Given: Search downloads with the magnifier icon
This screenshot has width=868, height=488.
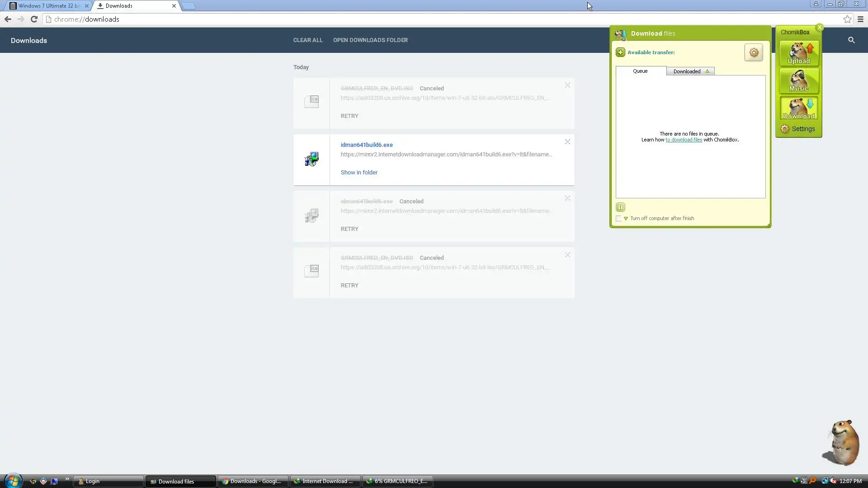Looking at the screenshot, I should click(851, 40).
